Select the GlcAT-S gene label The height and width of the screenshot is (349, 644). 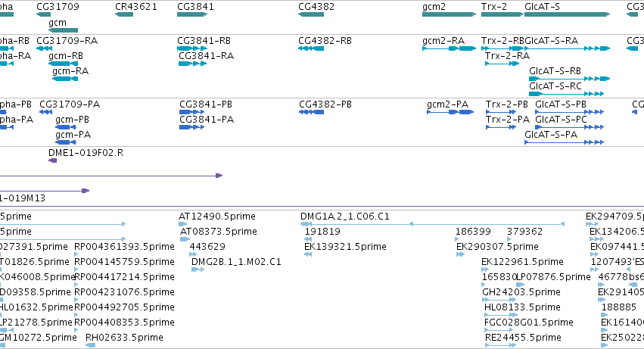point(542,7)
